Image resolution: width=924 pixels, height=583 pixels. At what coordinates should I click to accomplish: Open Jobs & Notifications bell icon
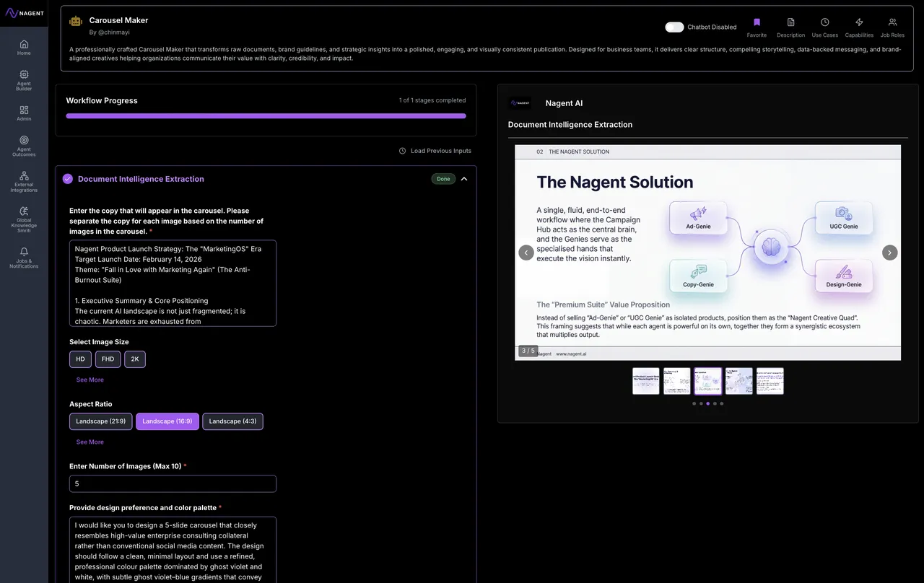pyautogui.click(x=24, y=251)
